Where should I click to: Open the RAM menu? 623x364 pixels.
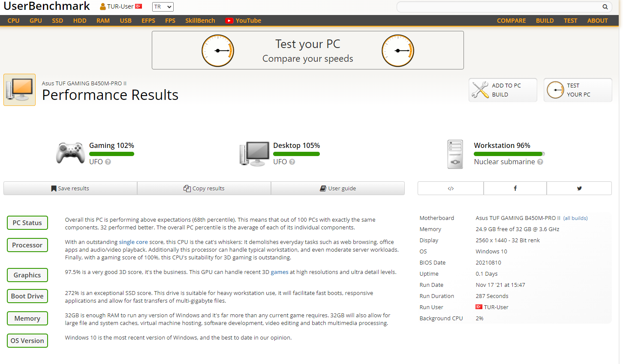click(x=103, y=21)
